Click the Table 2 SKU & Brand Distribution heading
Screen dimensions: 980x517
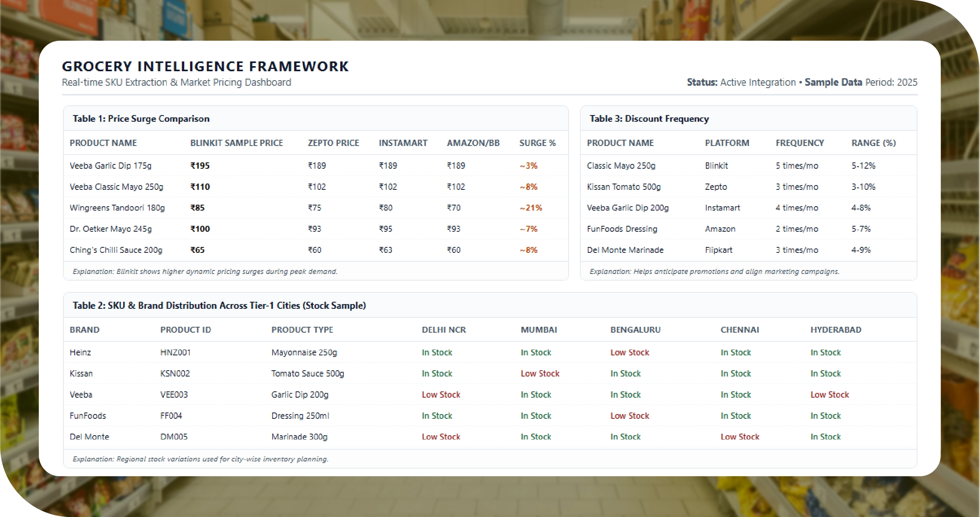(219, 305)
